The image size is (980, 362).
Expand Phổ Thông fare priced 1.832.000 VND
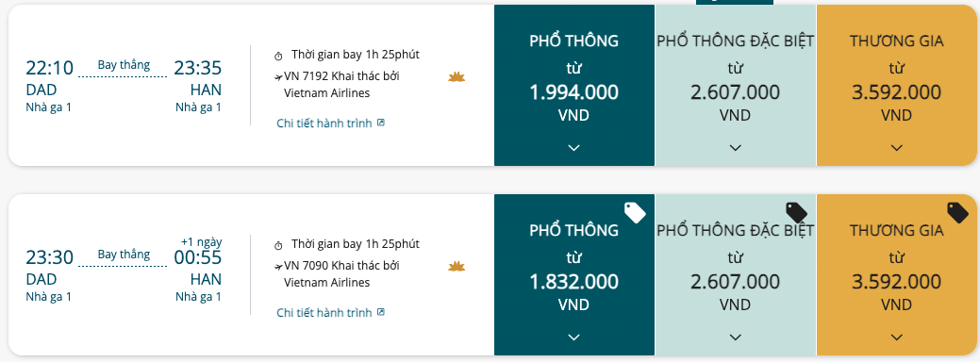(x=573, y=337)
